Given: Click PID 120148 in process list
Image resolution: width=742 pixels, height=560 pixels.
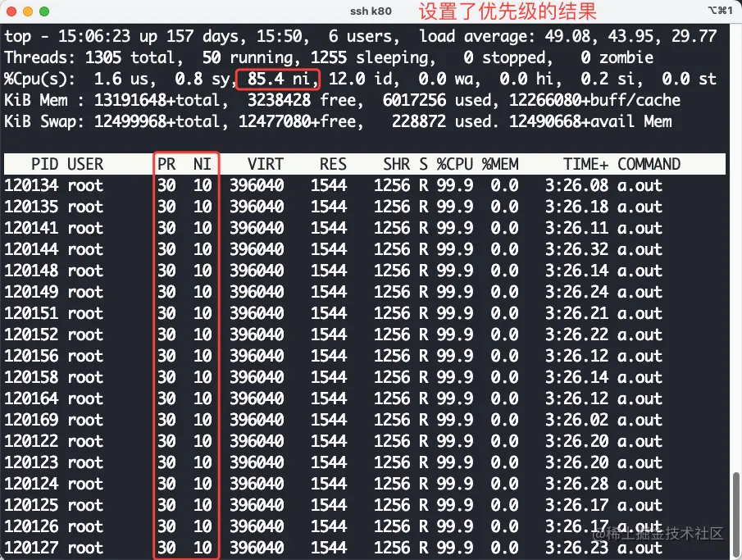Looking at the screenshot, I should (31, 271).
